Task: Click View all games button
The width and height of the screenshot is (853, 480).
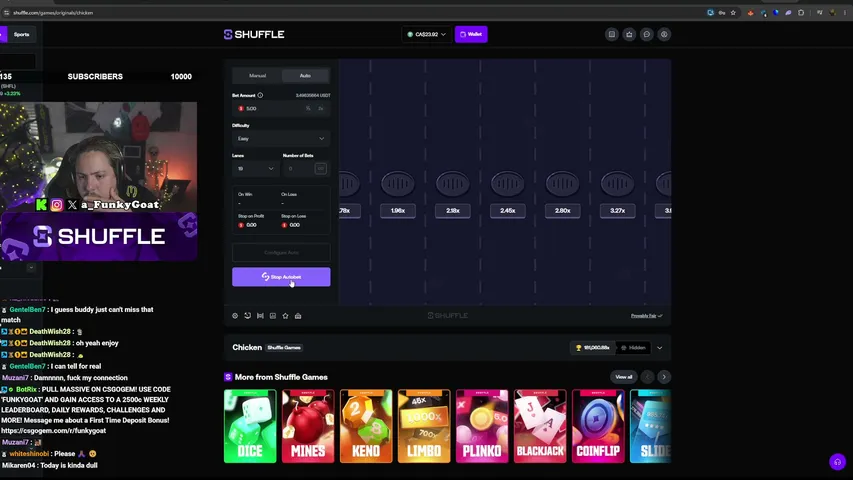Action: coord(623,377)
